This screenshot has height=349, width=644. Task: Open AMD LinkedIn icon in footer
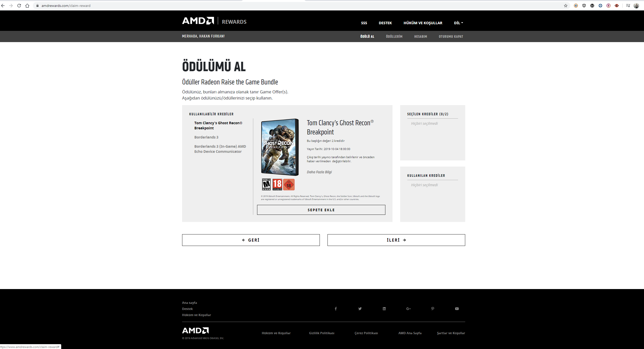384,309
